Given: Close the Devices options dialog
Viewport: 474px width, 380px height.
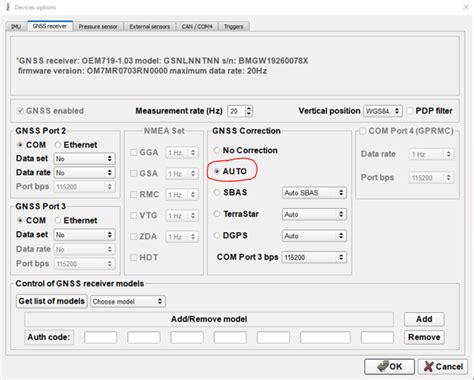Looking at the screenshot, I should pos(466,7).
